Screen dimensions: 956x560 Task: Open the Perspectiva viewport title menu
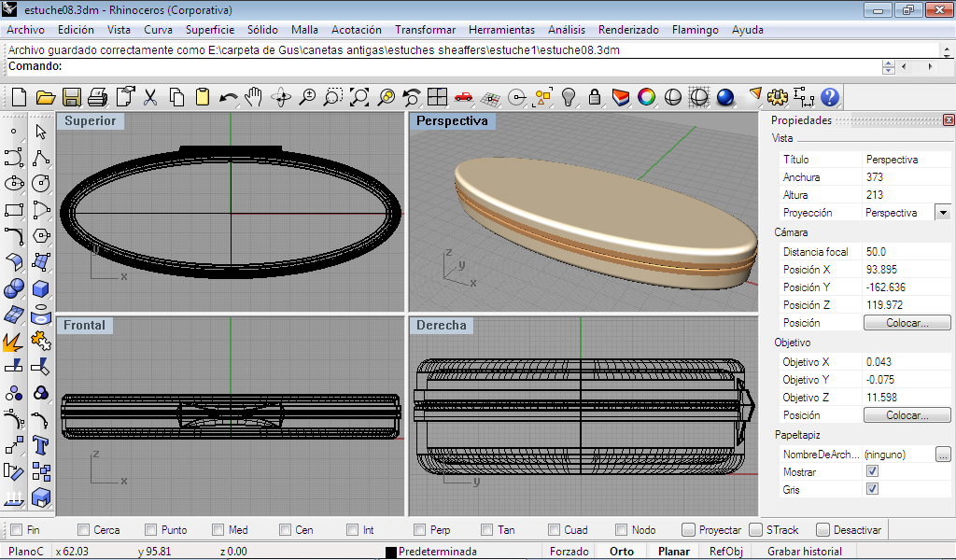(452, 121)
